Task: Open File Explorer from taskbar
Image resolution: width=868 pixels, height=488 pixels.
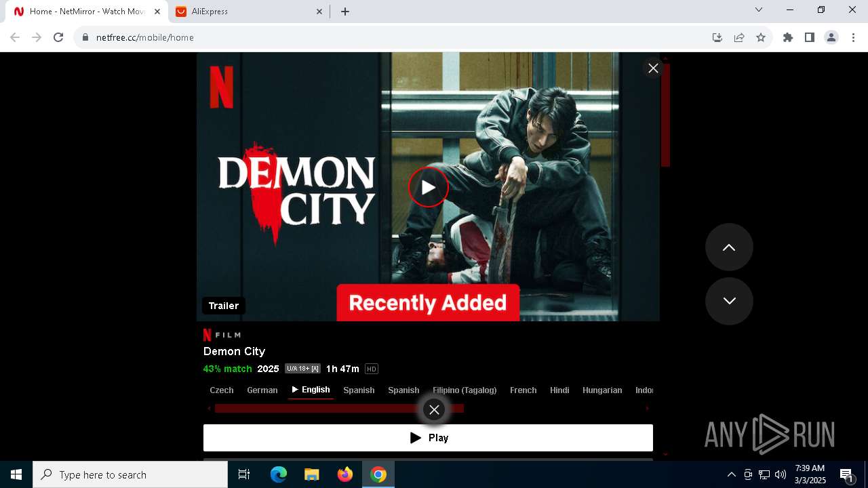Action: click(x=312, y=474)
